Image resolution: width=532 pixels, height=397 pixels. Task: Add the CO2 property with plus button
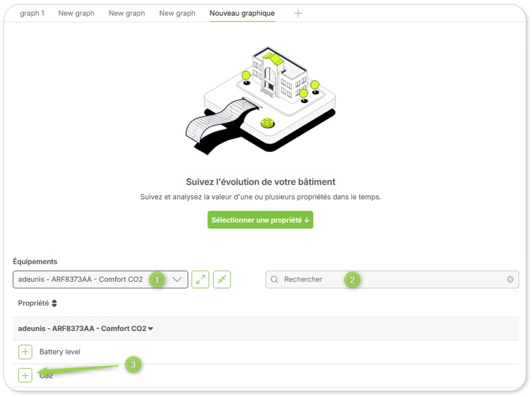(25, 375)
